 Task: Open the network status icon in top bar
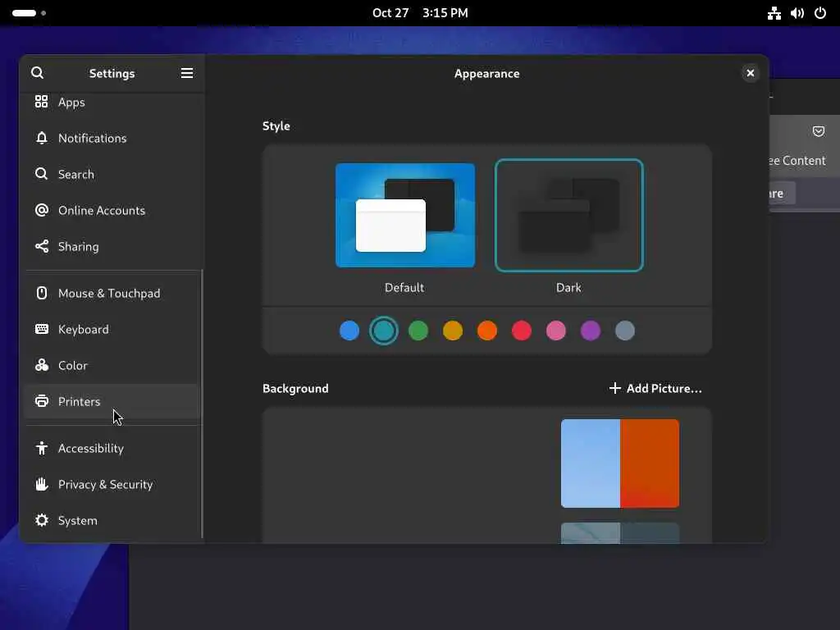pos(774,13)
